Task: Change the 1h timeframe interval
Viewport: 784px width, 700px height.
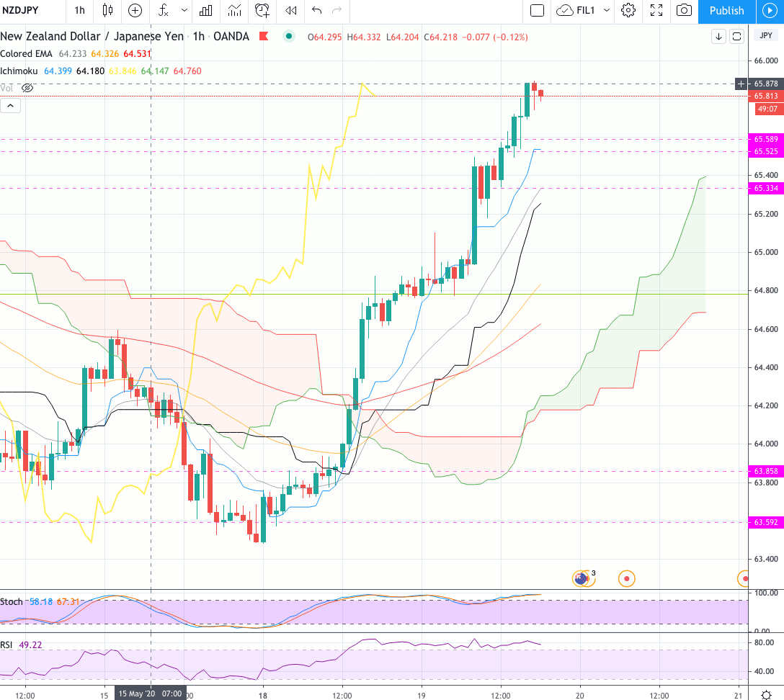Action: [x=79, y=11]
